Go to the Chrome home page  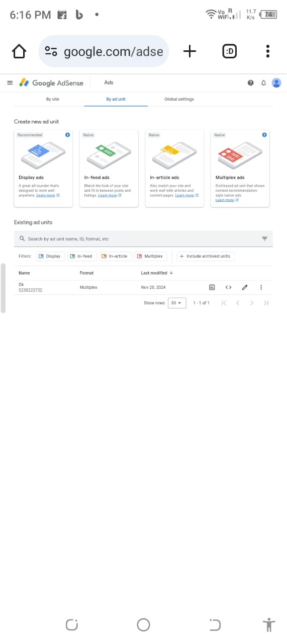coord(19,51)
